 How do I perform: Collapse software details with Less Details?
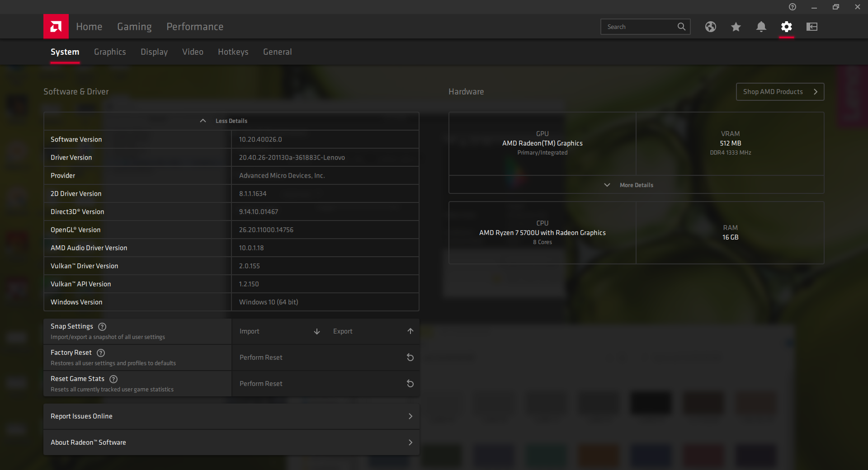pos(231,121)
